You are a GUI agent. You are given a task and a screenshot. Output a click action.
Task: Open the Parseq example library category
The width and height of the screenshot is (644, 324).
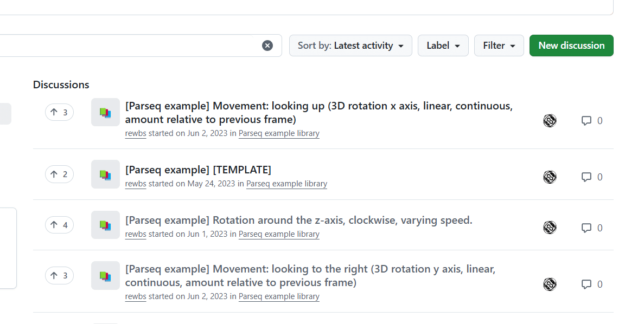click(x=286, y=184)
